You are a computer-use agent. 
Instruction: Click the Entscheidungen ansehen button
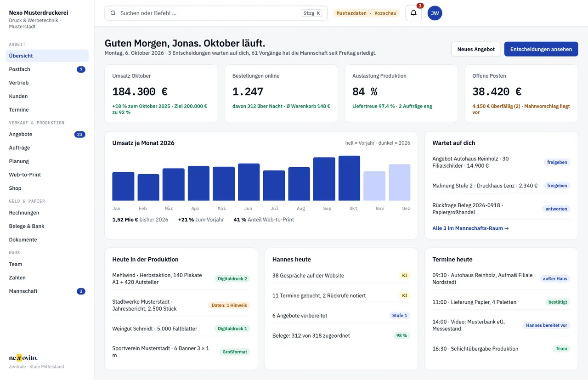pyautogui.click(x=541, y=49)
